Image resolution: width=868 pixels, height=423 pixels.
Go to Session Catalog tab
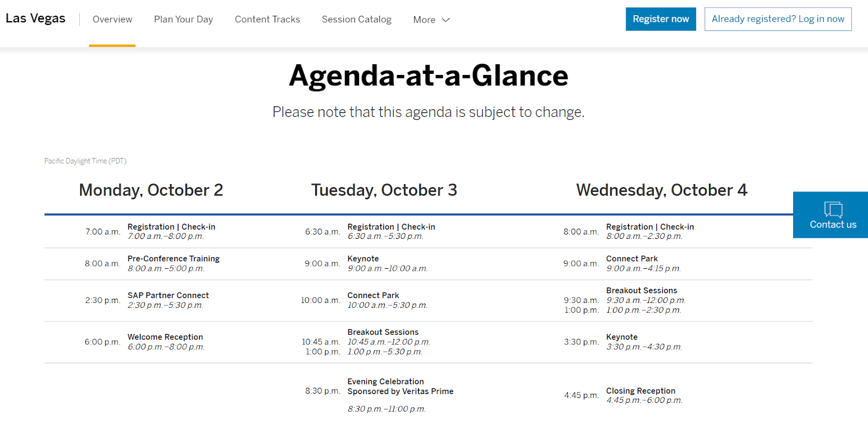pos(356,20)
